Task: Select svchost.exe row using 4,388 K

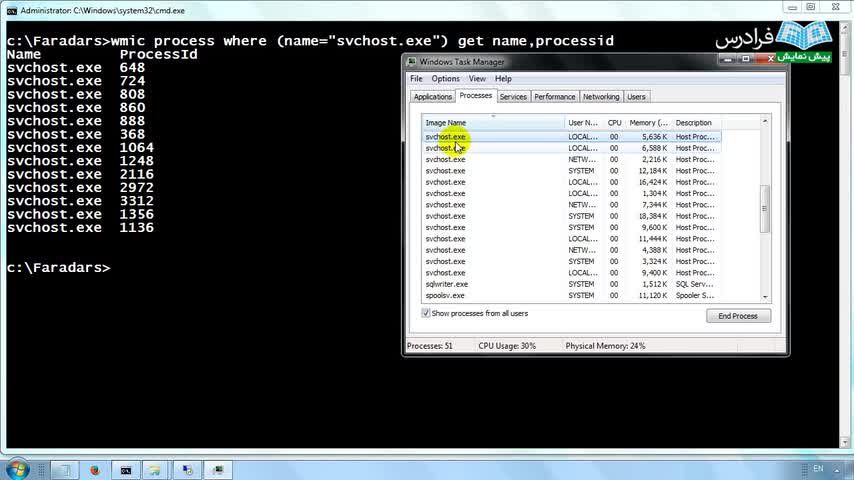Action: (x=571, y=250)
